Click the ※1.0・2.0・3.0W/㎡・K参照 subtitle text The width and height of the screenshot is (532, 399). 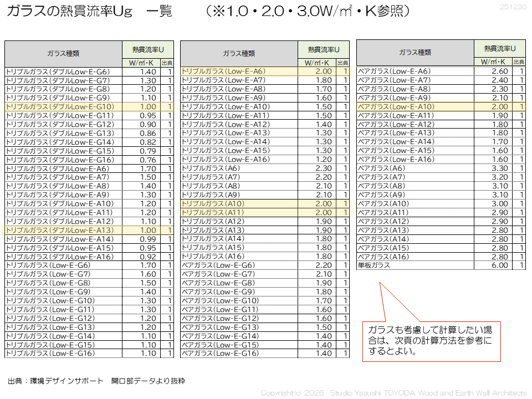click(x=308, y=12)
